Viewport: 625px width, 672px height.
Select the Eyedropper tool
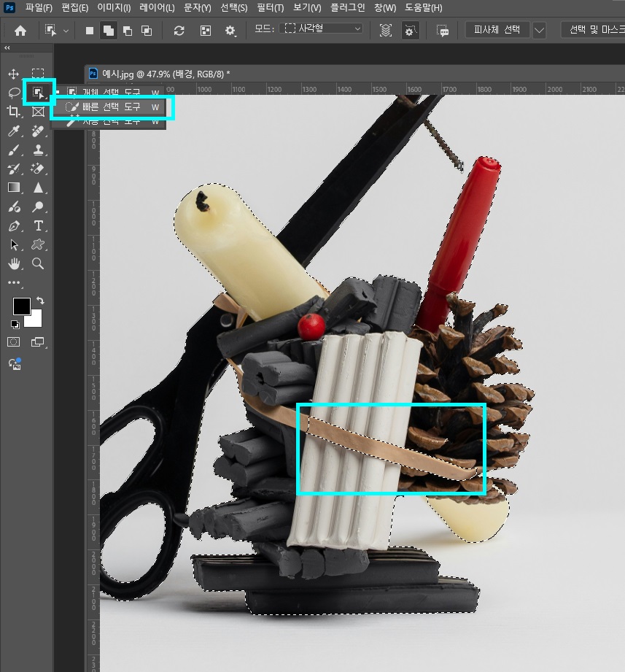point(14,131)
